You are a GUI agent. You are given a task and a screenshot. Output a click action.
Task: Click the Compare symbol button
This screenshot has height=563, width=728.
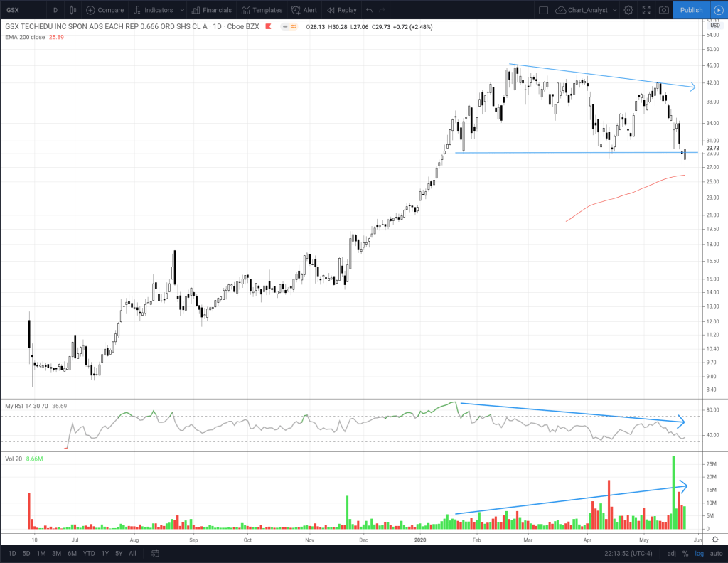[x=104, y=10]
